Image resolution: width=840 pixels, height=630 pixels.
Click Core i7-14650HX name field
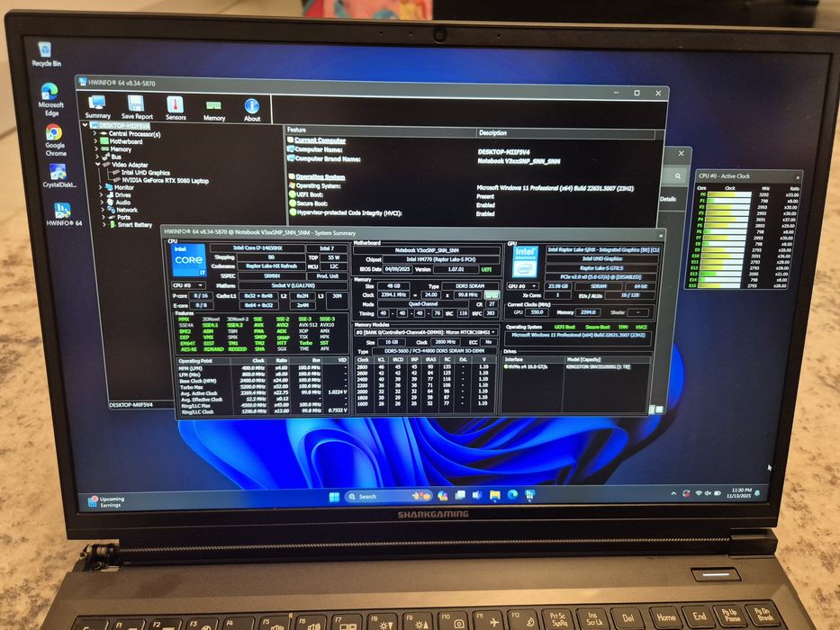click(257, 248)
